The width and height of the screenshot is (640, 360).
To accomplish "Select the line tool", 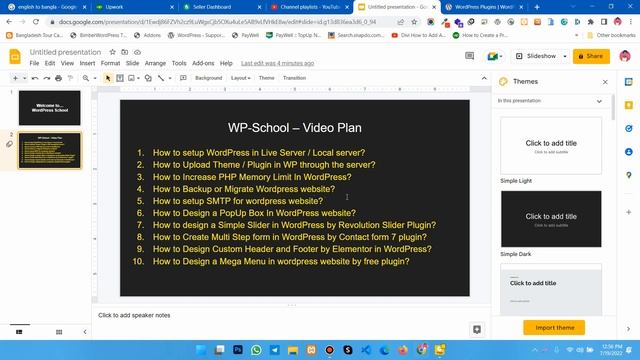I will click(x=161, y=78).
